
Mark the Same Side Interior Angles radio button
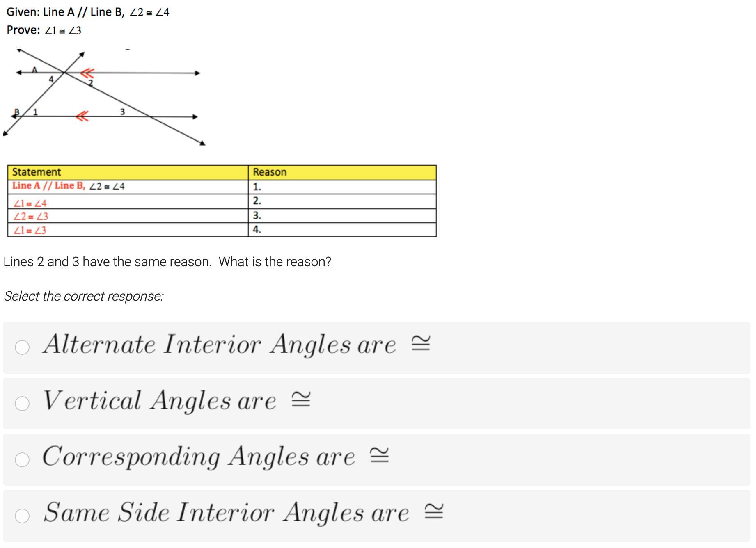pos(22,516)
